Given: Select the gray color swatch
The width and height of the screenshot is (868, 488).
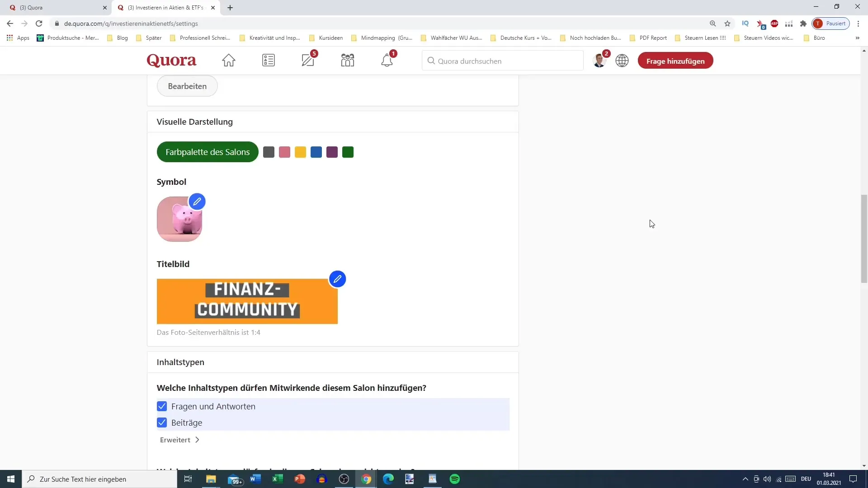Looking at the screenshot, I should [x=269, y=152].
